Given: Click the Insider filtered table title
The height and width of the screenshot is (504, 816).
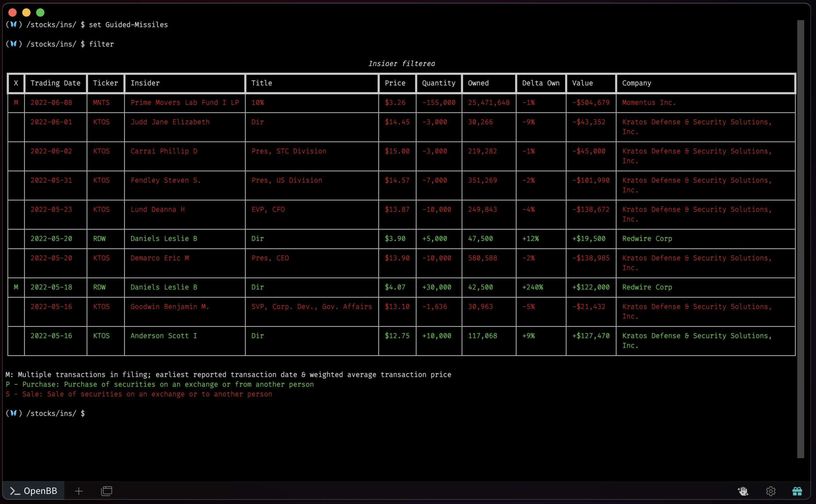Looking at the screenshot, I should [x=401, y=64].
